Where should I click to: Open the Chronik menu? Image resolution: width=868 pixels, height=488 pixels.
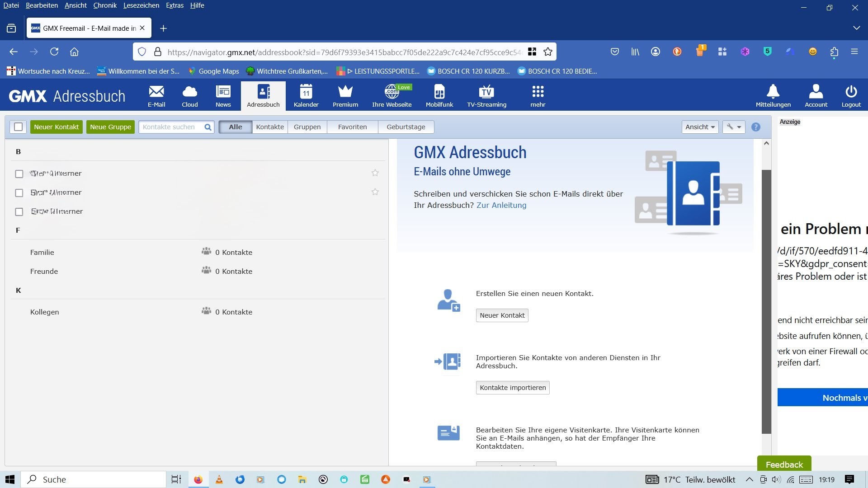[105, 5]
